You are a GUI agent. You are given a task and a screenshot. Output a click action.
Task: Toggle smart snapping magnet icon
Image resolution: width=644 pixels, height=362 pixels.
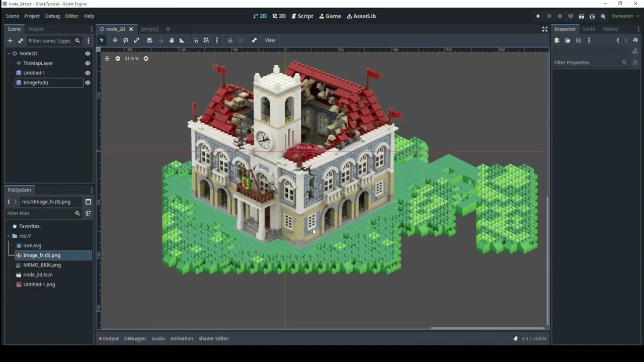pos(196,40)
